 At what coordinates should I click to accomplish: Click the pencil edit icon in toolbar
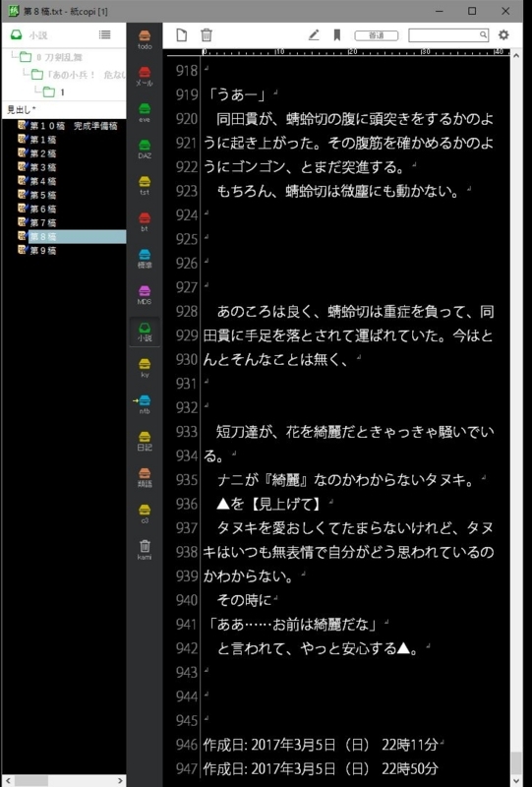[x=314, y=34]
